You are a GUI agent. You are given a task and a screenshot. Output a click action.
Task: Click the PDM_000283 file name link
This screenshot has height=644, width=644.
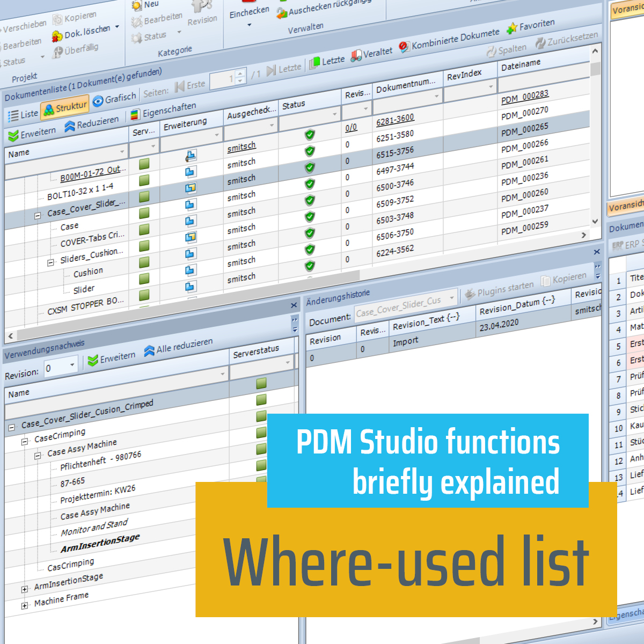[x=524, y=97]
